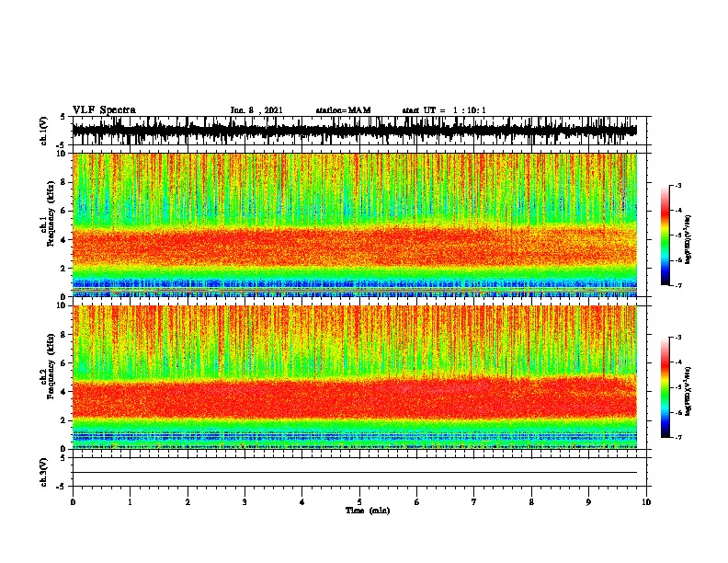The height and width of the screenshot is (563, 728).
Task: Click the red 2-5 kHz band in ch.1 spectrogram
Action: click(x=354, y=247)
